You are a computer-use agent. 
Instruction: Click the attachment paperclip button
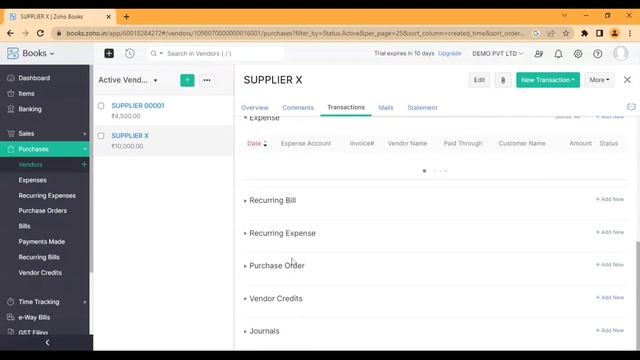[x=503, y=80]
